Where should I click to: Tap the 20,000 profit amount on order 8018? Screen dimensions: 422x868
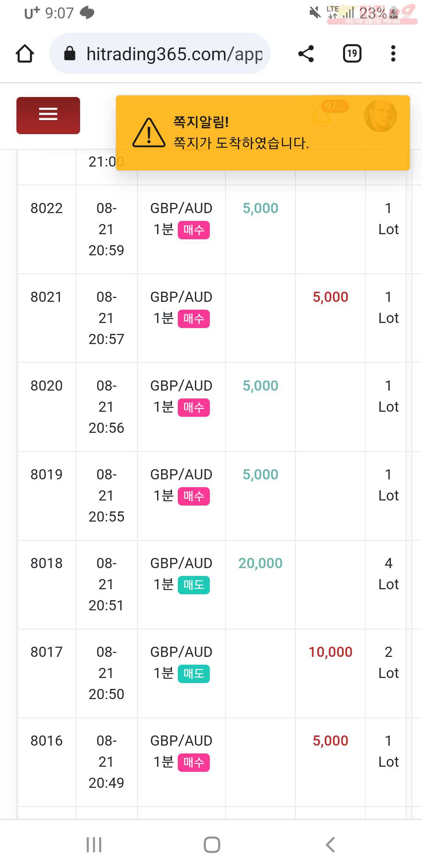[x=260, y=563]
